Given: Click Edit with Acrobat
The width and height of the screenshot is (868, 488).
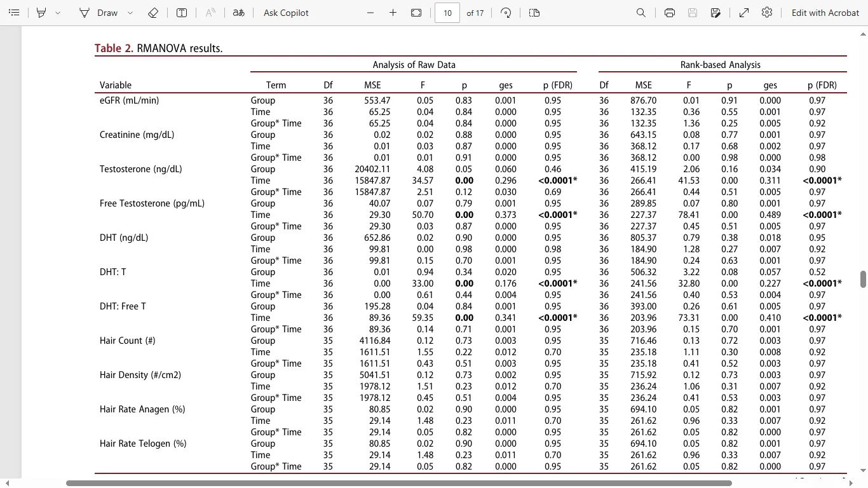Looking at the screenshot, I should 825,13.
